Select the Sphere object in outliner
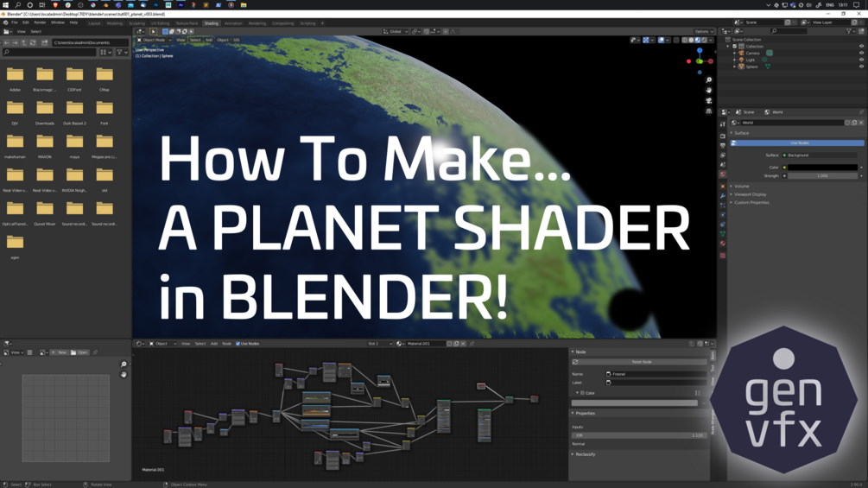The image size is (868, 488). click(x=751, y=67)
